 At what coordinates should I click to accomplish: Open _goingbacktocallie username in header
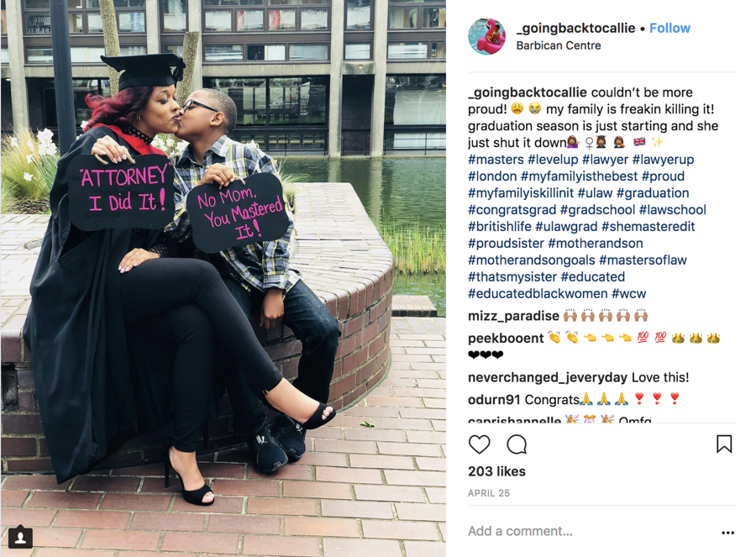(575, 28)
